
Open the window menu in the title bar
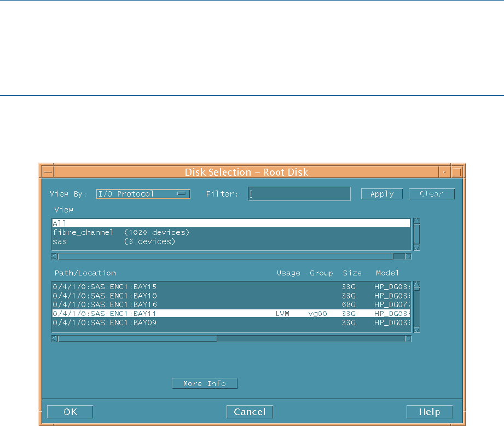point(48,172)
